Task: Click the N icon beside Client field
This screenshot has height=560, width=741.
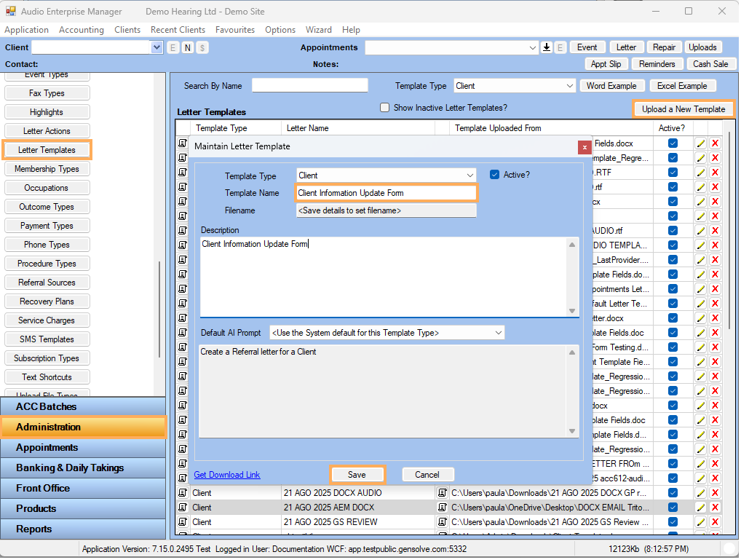Action: tap(188, 47)
